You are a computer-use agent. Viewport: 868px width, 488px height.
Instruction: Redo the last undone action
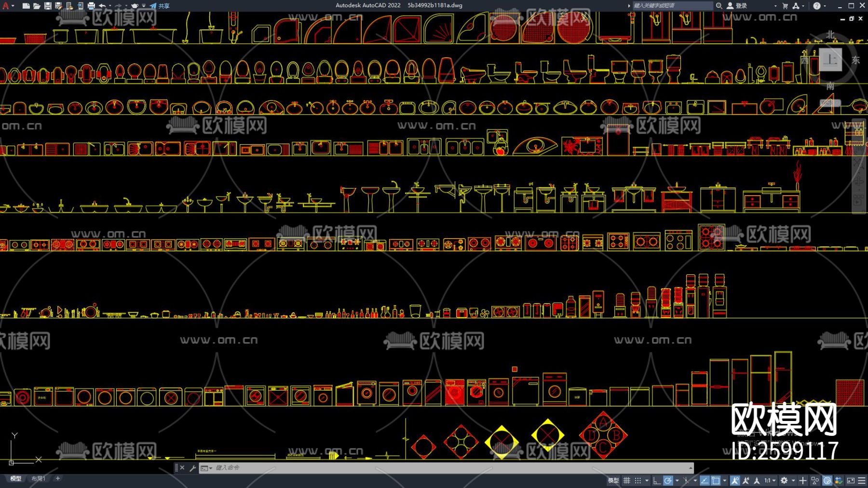118,6
